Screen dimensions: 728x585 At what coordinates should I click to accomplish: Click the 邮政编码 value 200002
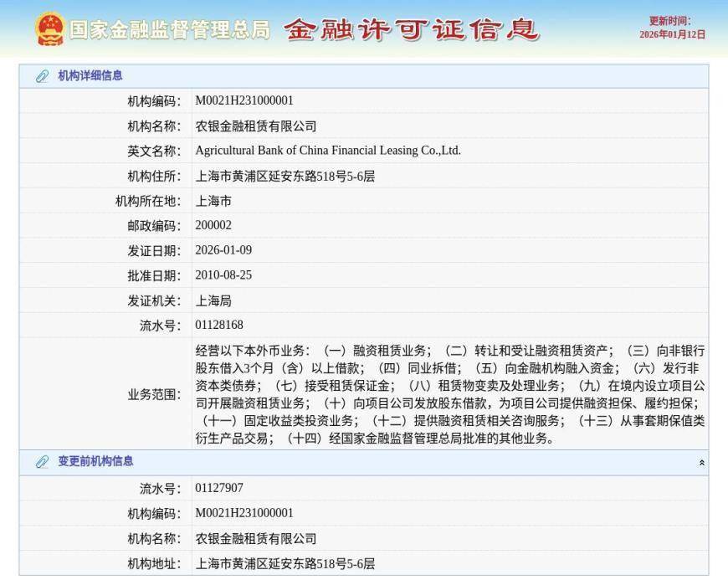point(216,224)
